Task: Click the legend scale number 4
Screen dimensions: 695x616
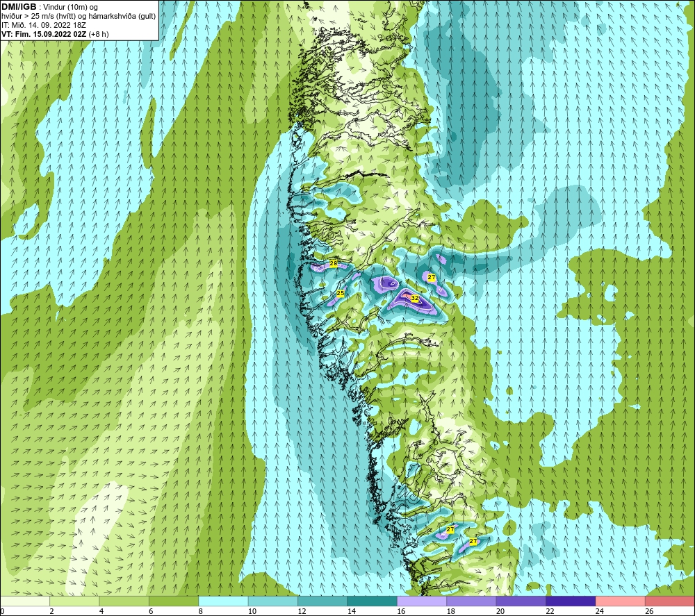Action: click(101, 611)
